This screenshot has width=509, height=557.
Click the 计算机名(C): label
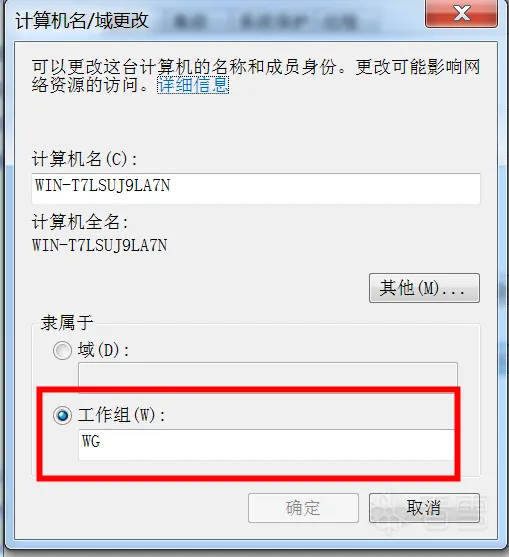tap(85, 159)
